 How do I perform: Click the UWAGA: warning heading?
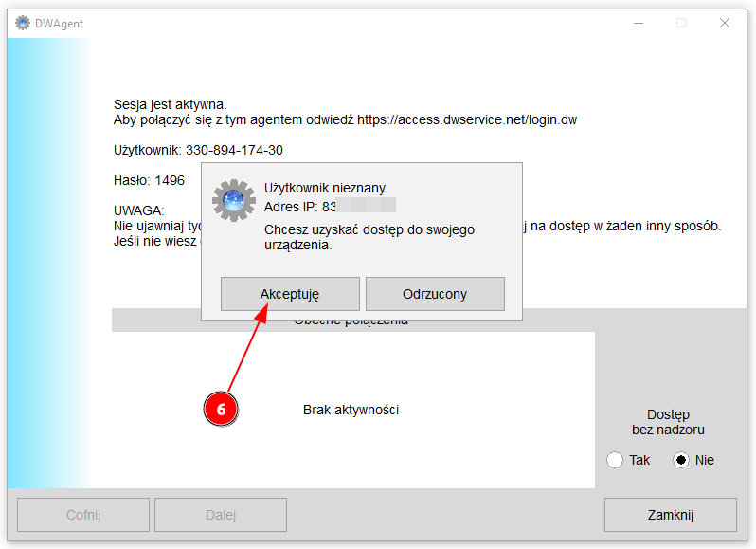pos(139,210)
